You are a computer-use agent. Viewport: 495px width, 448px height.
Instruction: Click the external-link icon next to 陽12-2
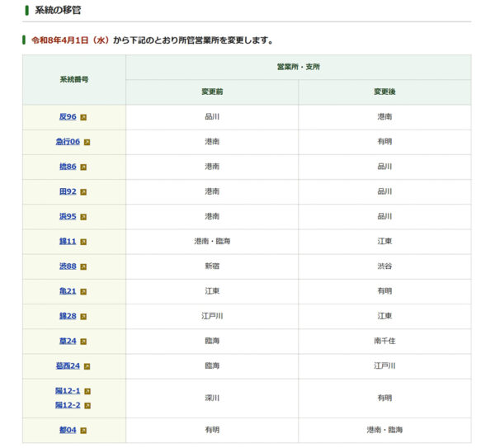click(x=87, y=405)
